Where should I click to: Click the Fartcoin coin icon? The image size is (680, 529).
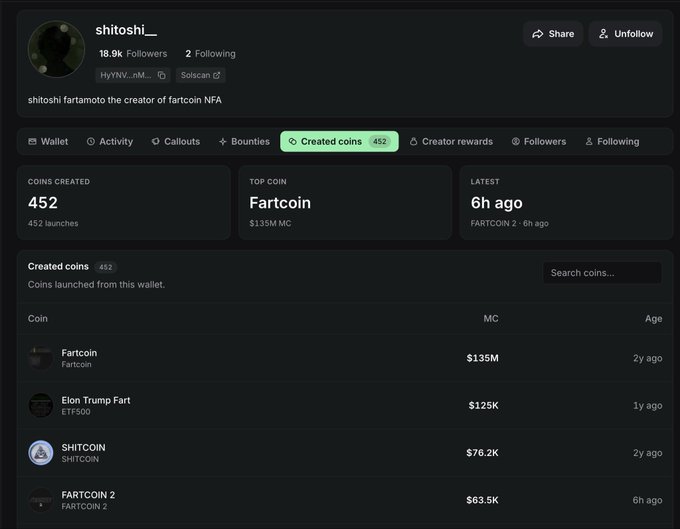(41, 358)
